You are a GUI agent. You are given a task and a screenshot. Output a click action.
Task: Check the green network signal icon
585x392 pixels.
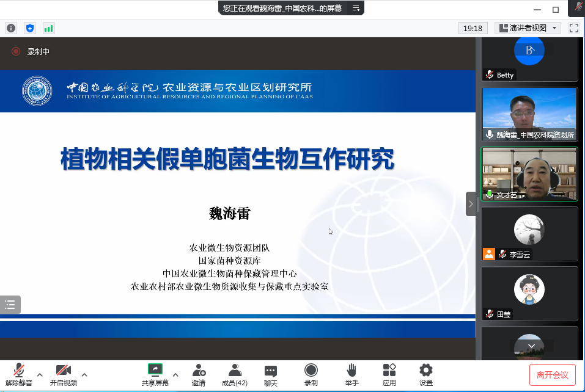[x=48, y=28]
